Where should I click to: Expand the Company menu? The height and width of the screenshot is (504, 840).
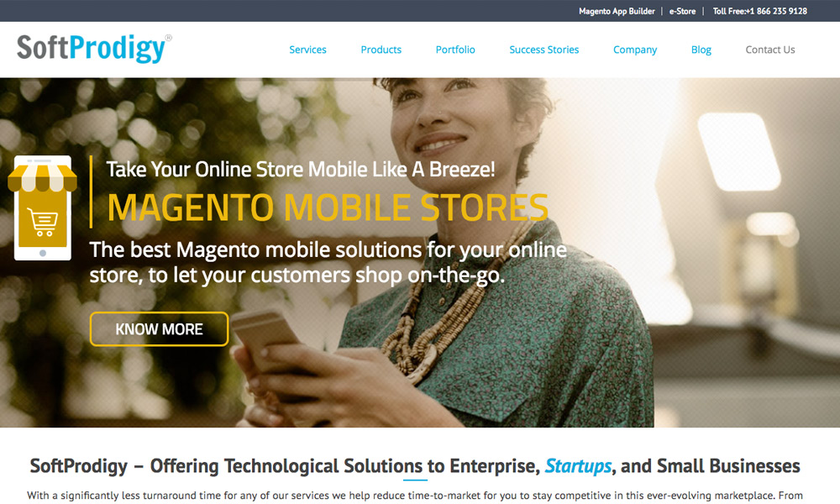click(635, 50)
